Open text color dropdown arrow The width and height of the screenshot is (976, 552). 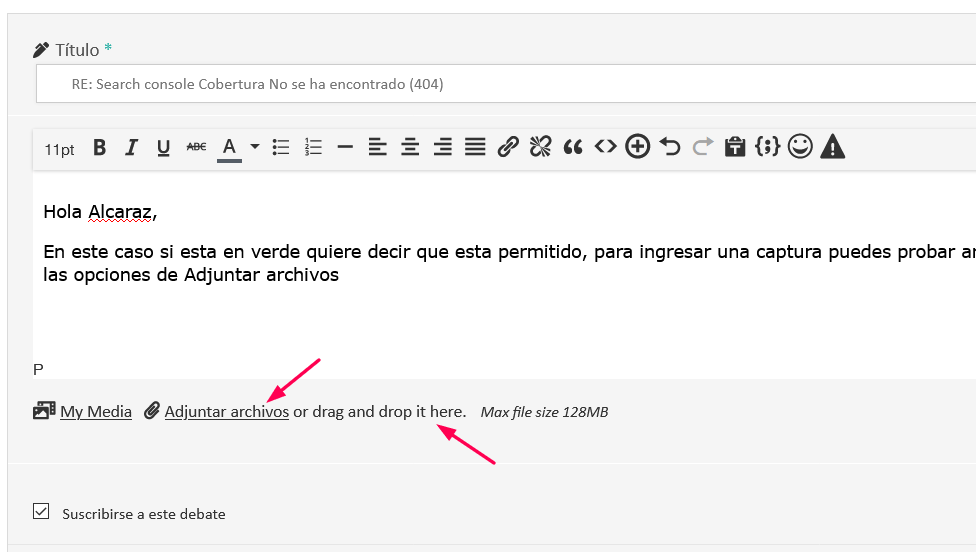click(255, 147)
